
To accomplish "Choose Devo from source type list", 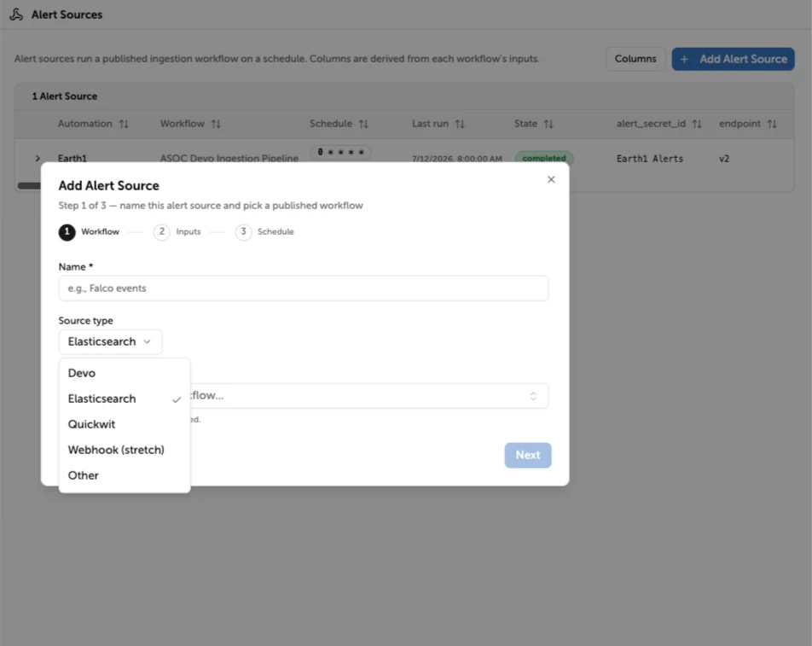I will [125, 373].
